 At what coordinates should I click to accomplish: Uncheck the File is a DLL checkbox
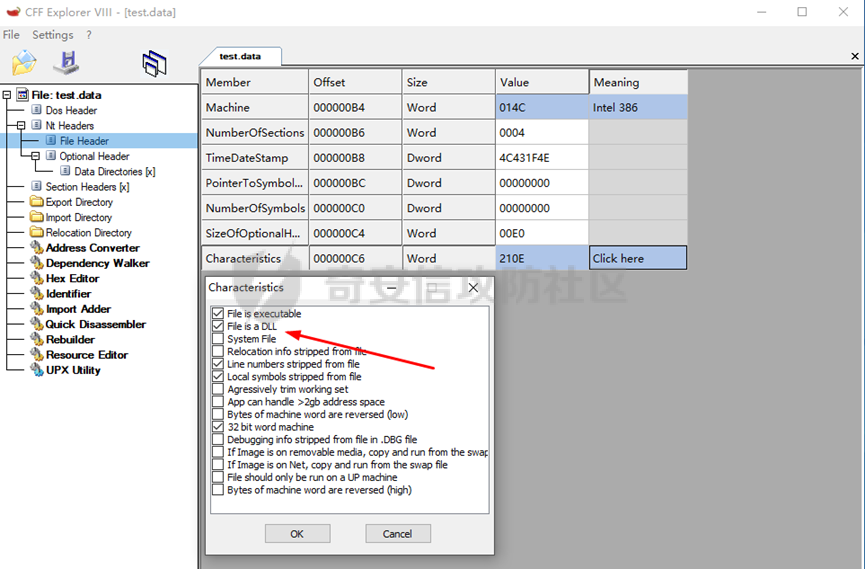click(218, 326)
